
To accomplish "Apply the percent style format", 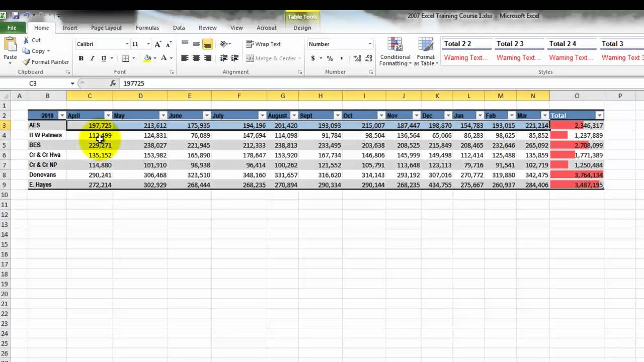I will pos(330,58).
